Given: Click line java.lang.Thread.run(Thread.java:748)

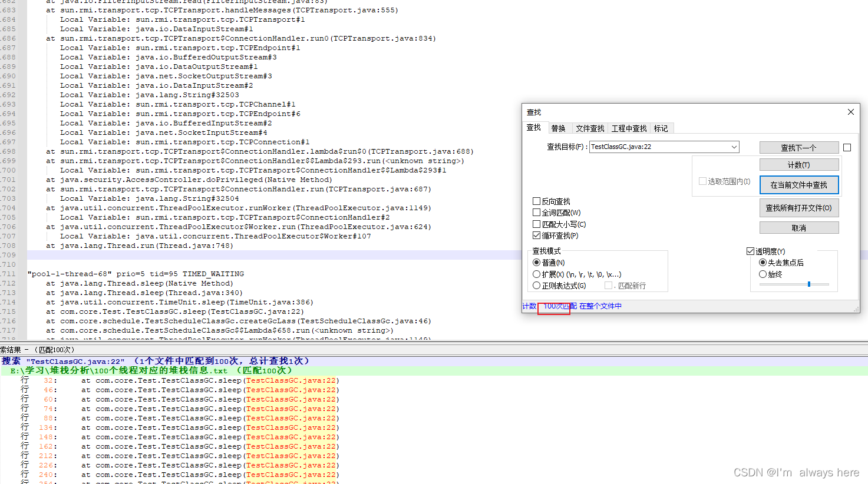Looking at the screenshot, I should [140, 246].
